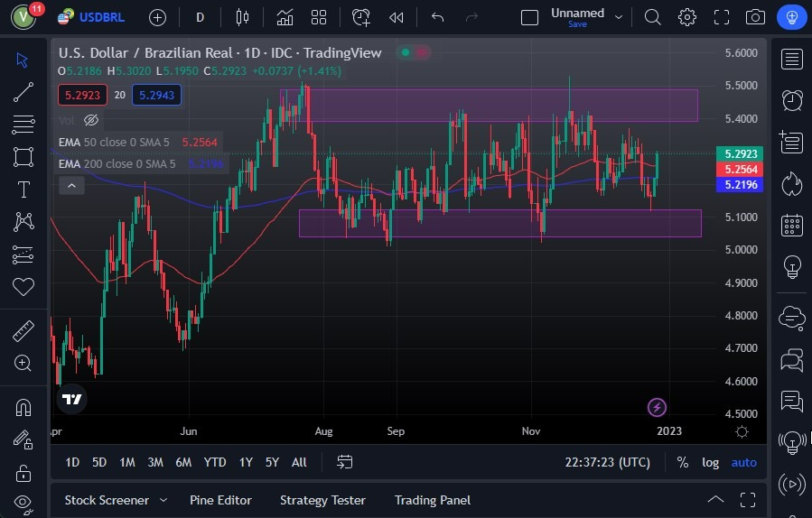Viewport: 812px width, 518px height.
Task: Open the alerts panel in right sidebar
Action: tap(792, 100)
